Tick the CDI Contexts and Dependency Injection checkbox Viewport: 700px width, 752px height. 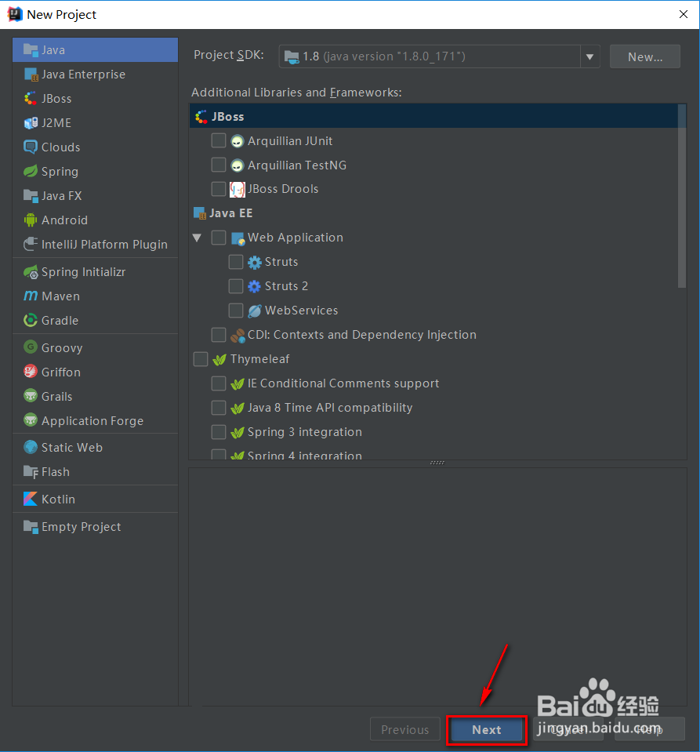click(219, 335)
